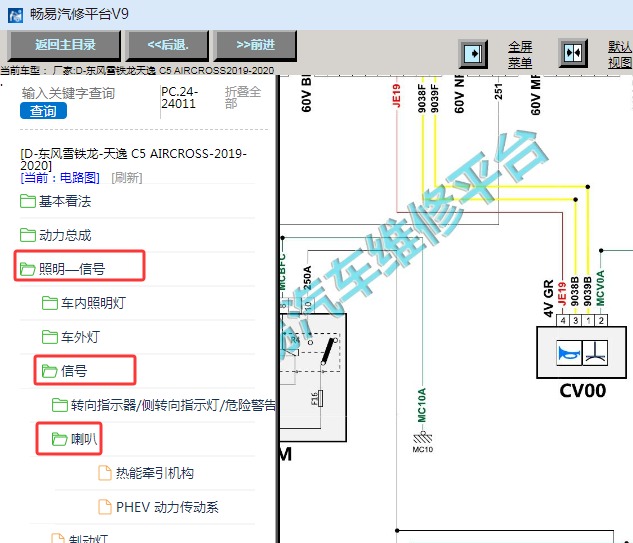Screen dimensions: 633x543
Task: Click the folder icon next to 基本看法
Action: tap(27, 201)
